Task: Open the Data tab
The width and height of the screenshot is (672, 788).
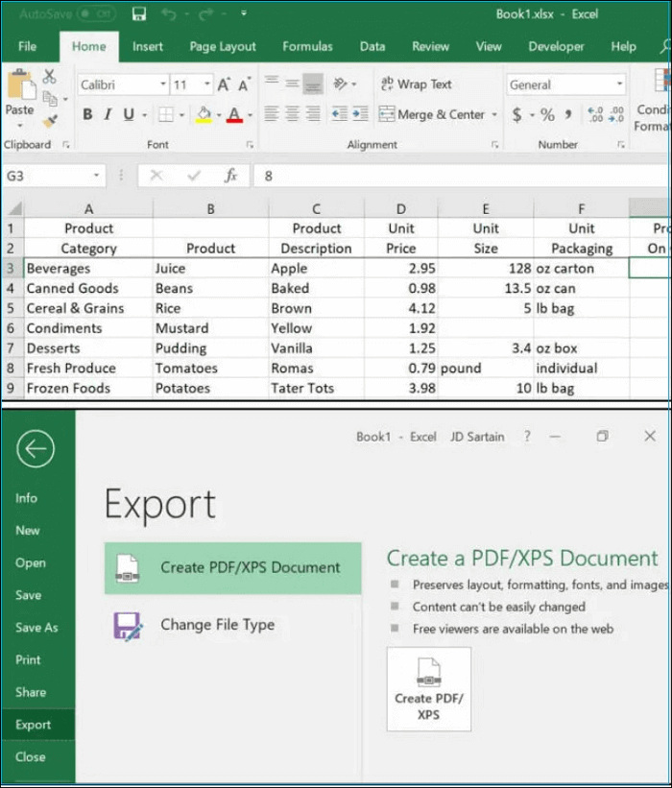Action: 372,47
